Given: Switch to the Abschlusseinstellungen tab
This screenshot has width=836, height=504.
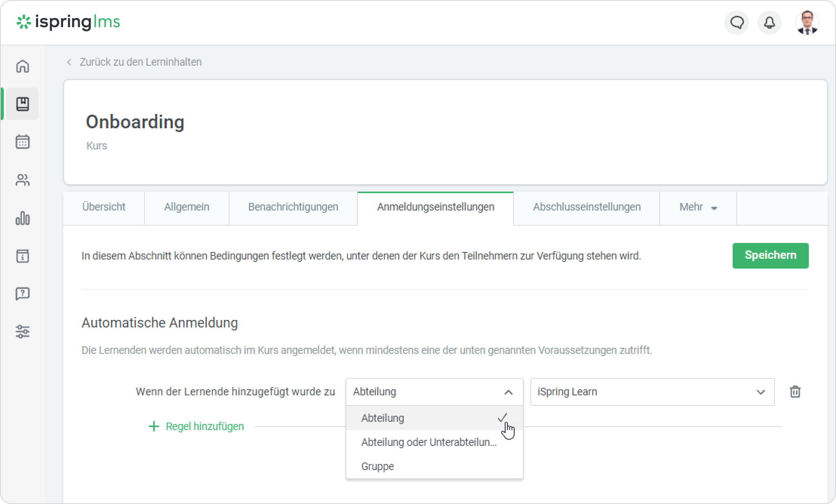Looking at the screenshot, I should [587, 207].
